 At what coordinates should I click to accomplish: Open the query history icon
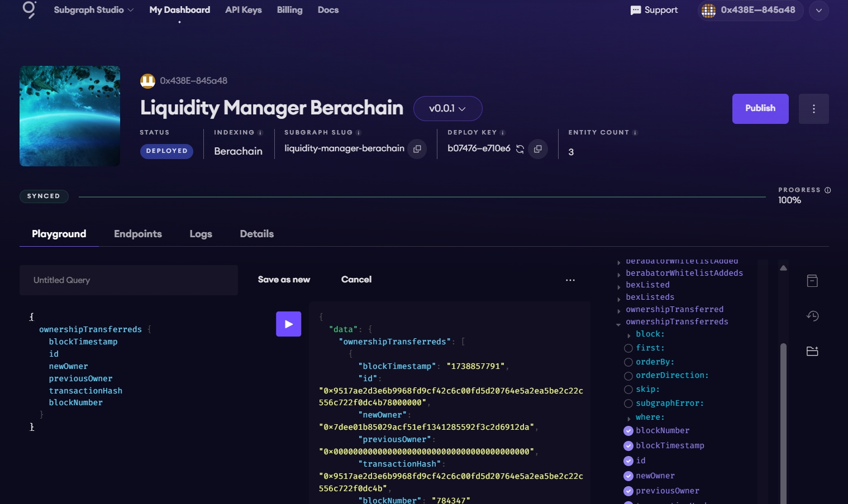click(x=812, y=316)
